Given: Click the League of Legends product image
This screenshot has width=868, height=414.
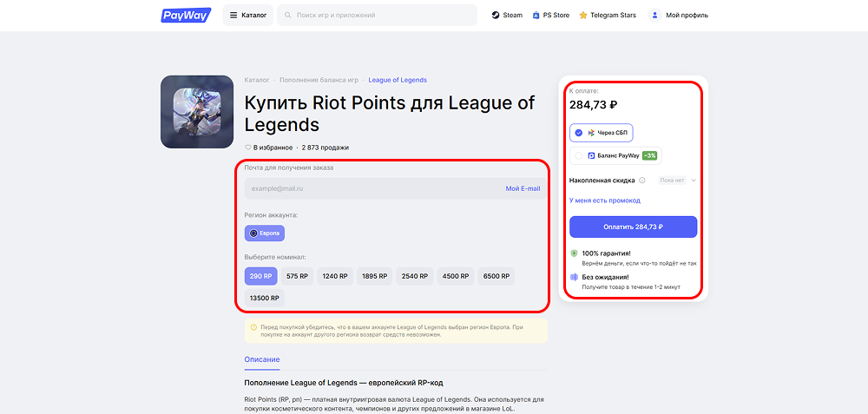Looking at the screenshot, I should 197,112.
